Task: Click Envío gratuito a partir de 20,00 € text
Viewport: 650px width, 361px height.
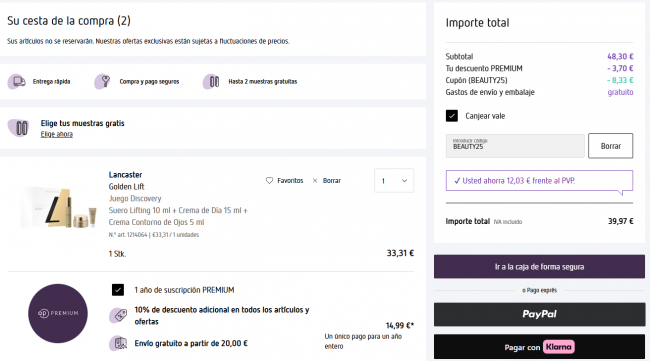Action: point(191,343)
